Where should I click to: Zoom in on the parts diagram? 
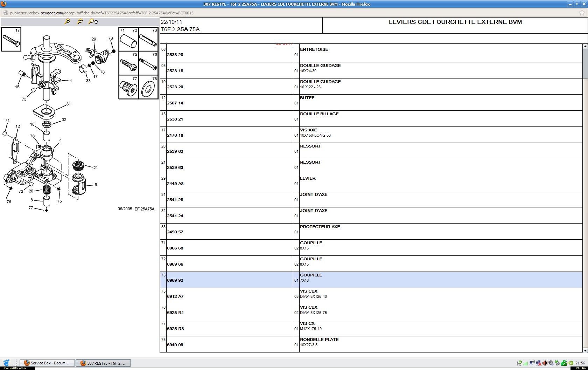click(x=67, y=21)
